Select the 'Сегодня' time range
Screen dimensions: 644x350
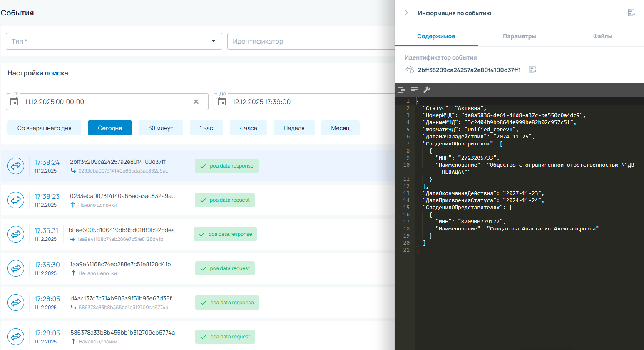(x=110, y=128)
